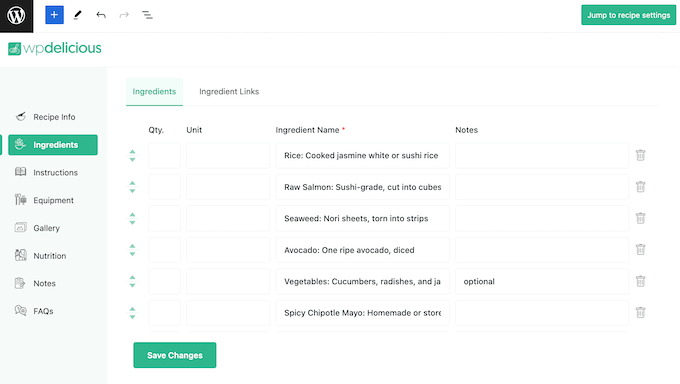Click Notes field of Spicy Chipotle Mayo row

tap(542, 313)
